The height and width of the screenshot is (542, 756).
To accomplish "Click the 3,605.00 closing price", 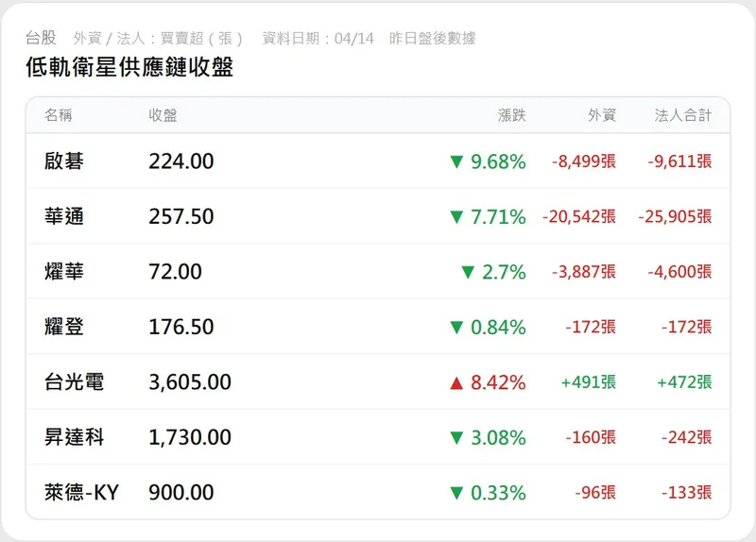I will (x=190, y=382).
